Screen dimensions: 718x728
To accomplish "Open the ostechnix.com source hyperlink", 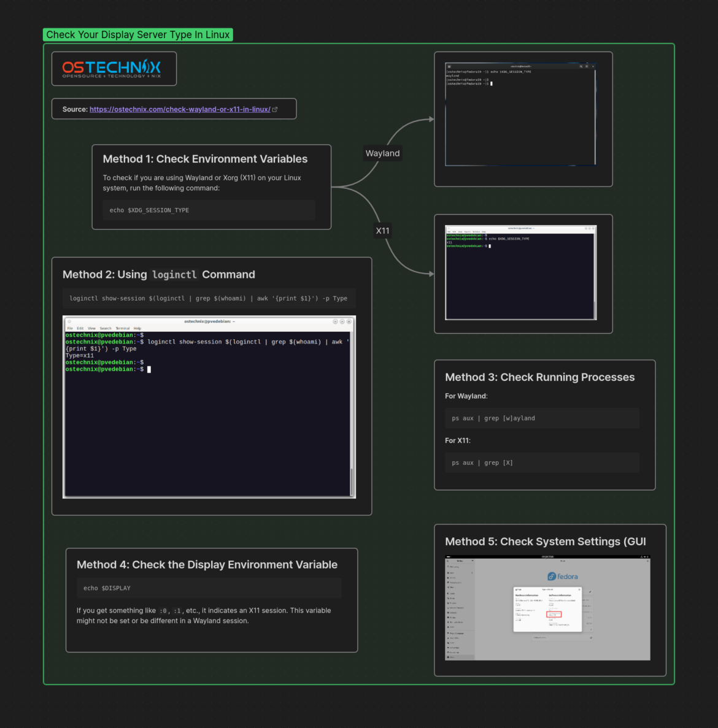I will [x=180, y=109].
